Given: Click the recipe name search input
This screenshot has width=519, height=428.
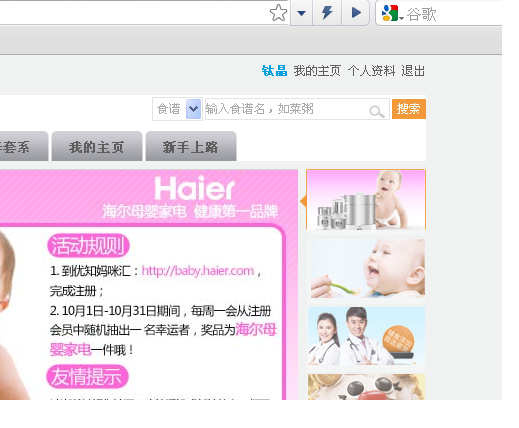Looking at the screenshot, I should coord(287,109).
